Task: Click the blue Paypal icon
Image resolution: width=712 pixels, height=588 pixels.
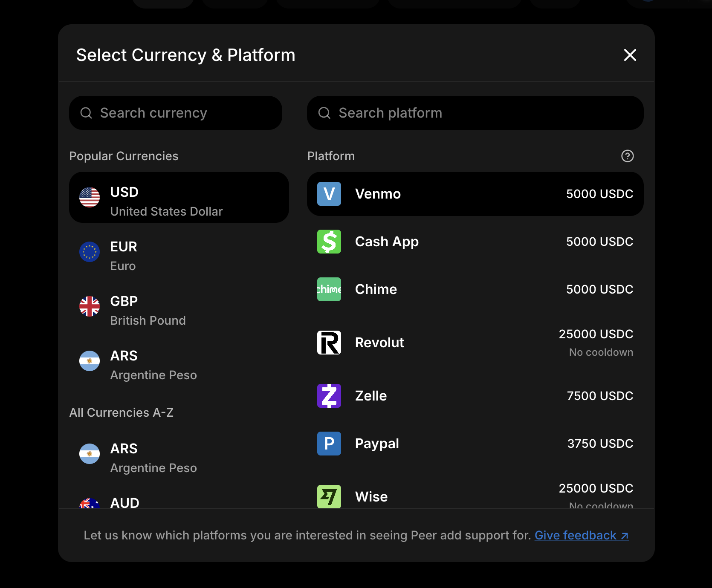Action: pos(329,444)
